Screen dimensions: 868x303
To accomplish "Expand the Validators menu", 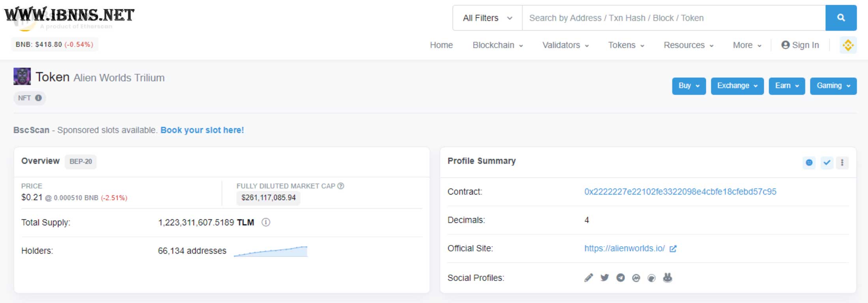I will point(566,45).
